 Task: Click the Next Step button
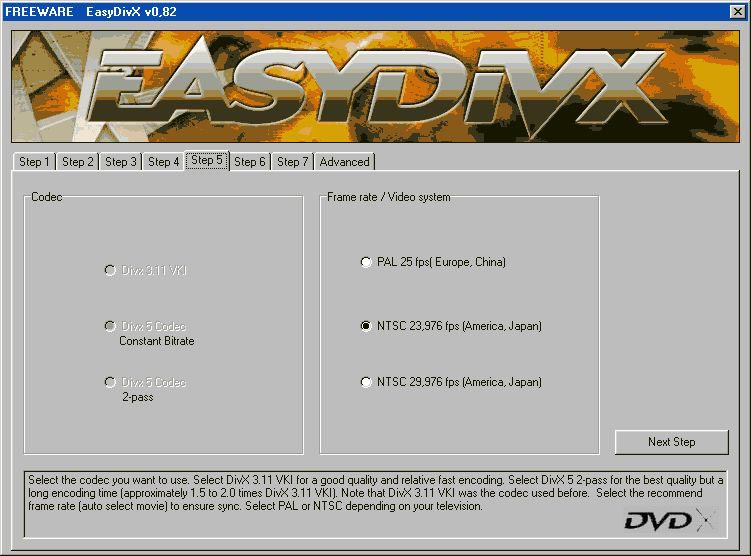[671, 442]
